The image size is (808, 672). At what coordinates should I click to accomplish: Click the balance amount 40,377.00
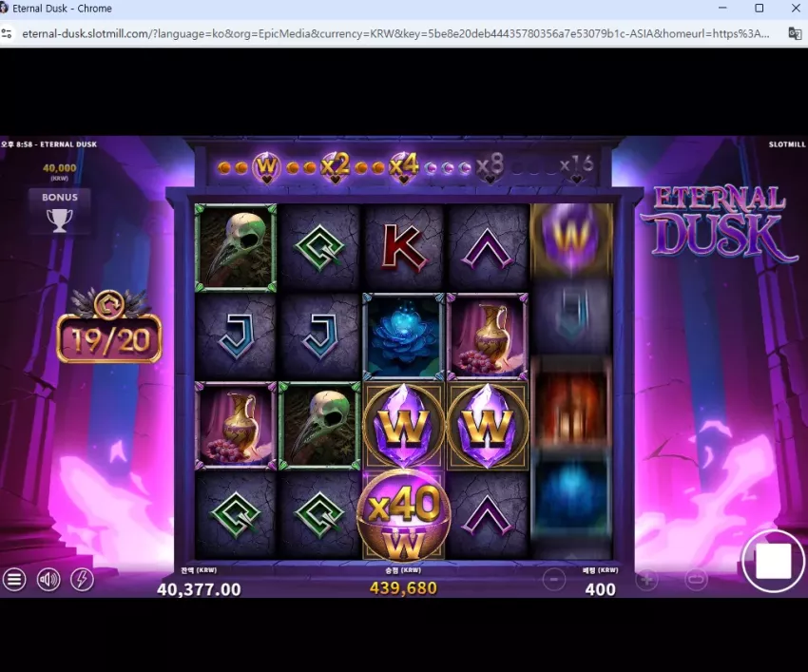pyautogui.click(x=199, y=589)
